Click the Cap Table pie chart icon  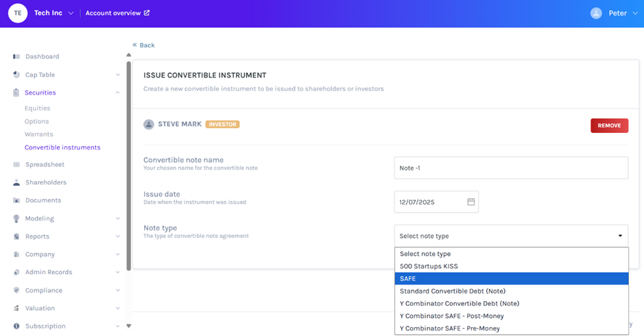[x=16, y=75]
